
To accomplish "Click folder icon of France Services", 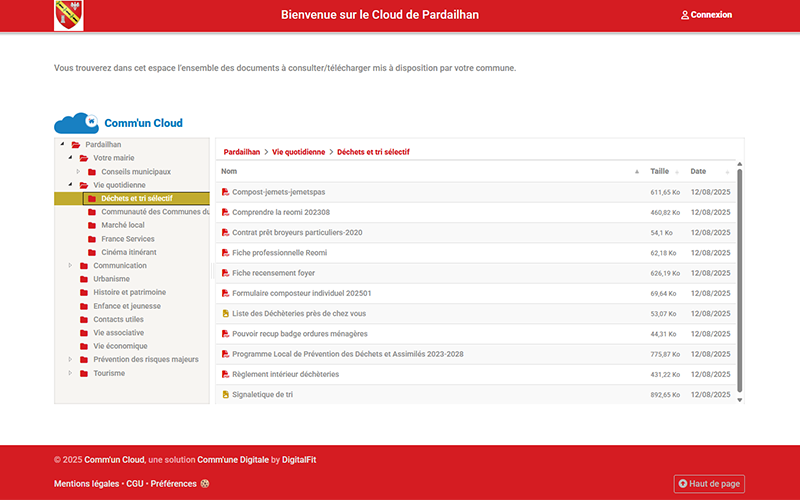I will [x=92, y=239].
